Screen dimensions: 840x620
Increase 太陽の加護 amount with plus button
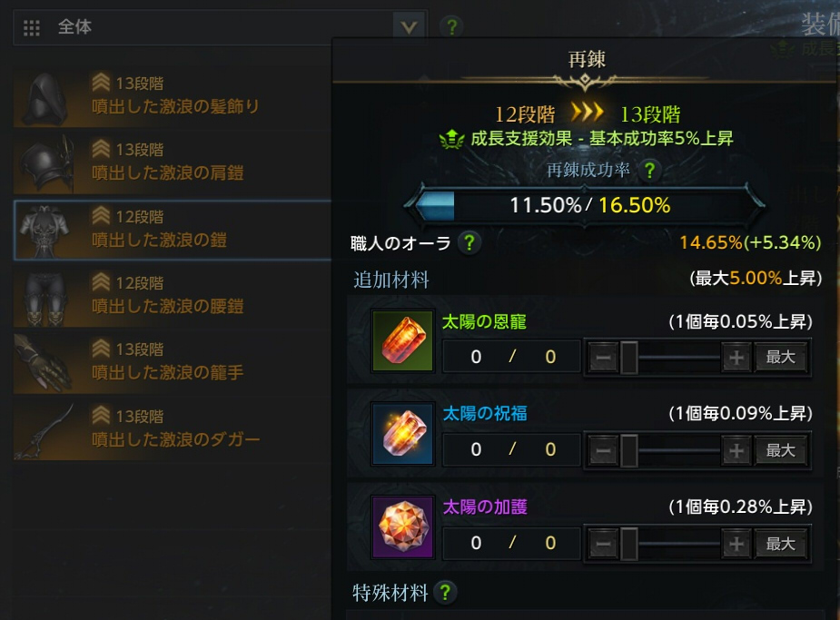tap(736, 544)
